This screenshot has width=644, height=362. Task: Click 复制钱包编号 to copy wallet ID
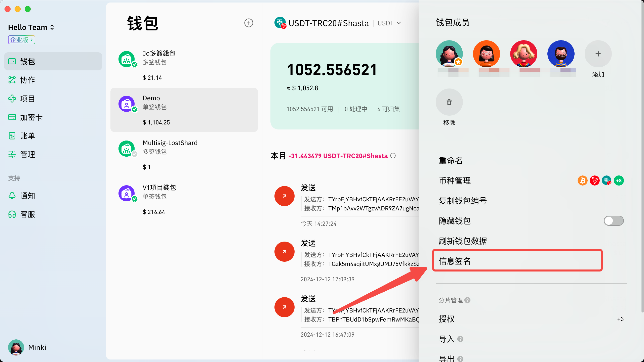tap(462, 201)
